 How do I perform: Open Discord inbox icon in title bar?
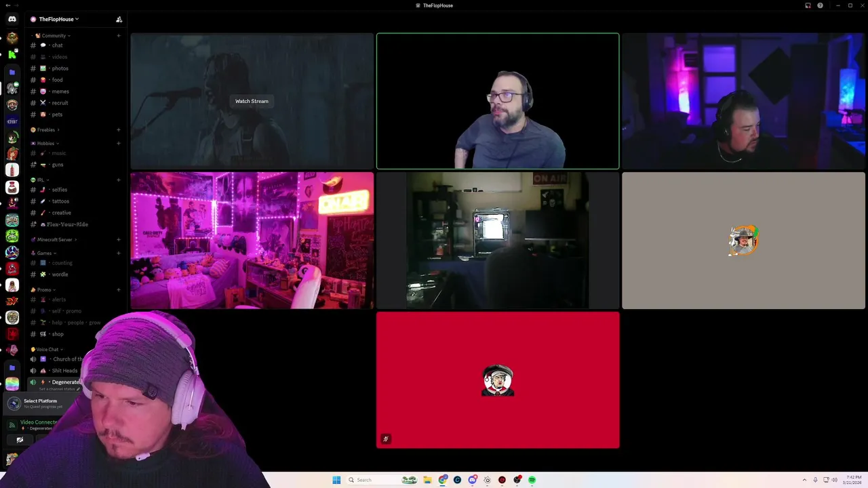[x=808, y=5]
